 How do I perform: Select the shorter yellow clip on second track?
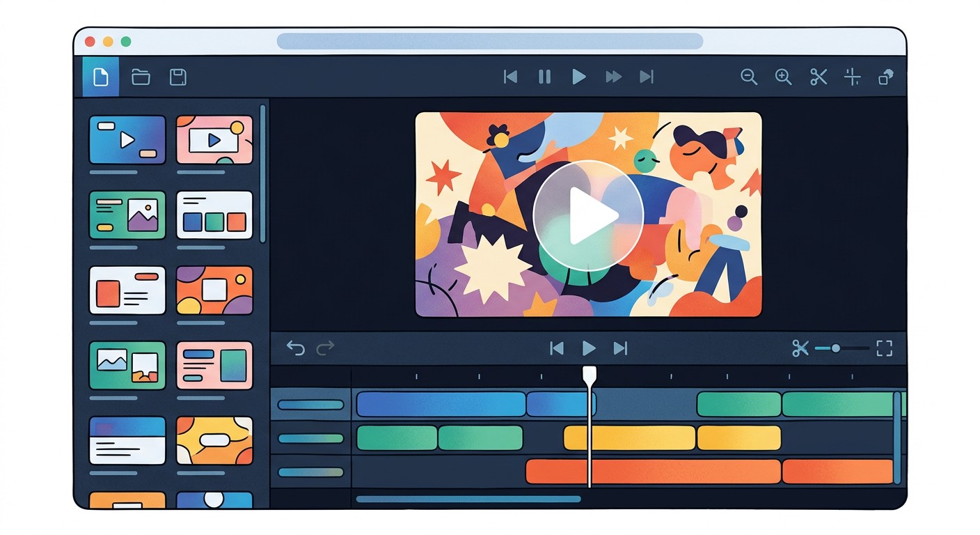[739, 438]
